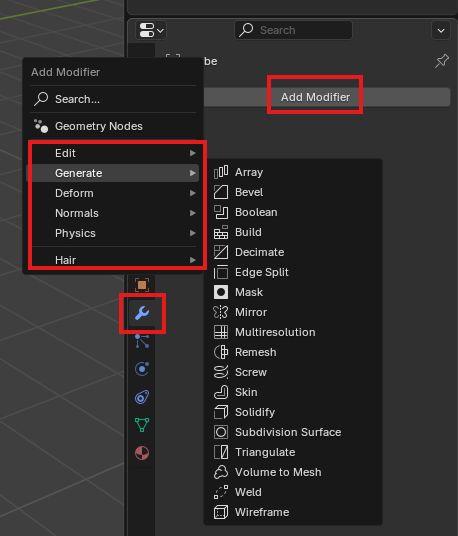Image resolution: width=458 pixels, height=536 pixels.
Task: Toggle the pin icon in Properties header
Action: click(x=442, y=61)
